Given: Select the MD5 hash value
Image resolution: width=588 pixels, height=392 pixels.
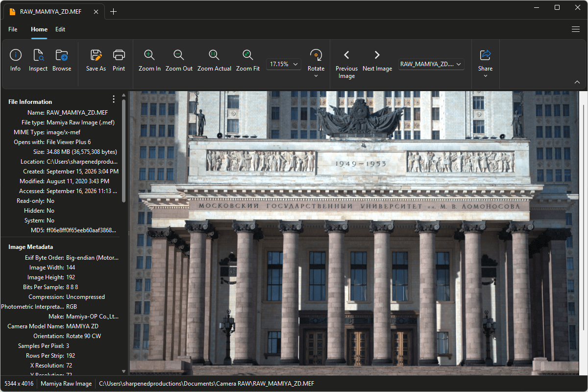Looking at the screenshot, I should [82, 230].
